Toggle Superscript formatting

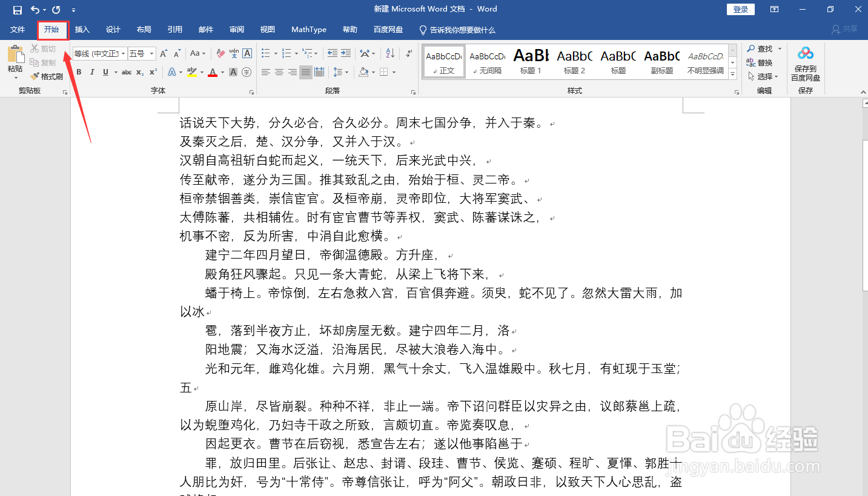(153, 73)
